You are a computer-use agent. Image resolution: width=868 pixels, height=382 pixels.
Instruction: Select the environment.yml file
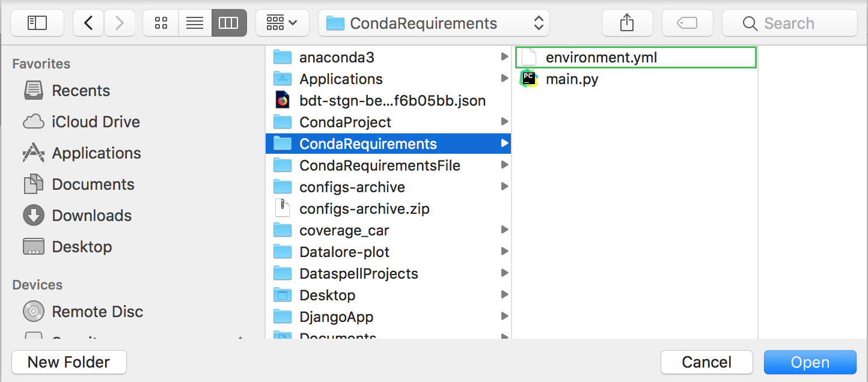[x=601, y=57]
